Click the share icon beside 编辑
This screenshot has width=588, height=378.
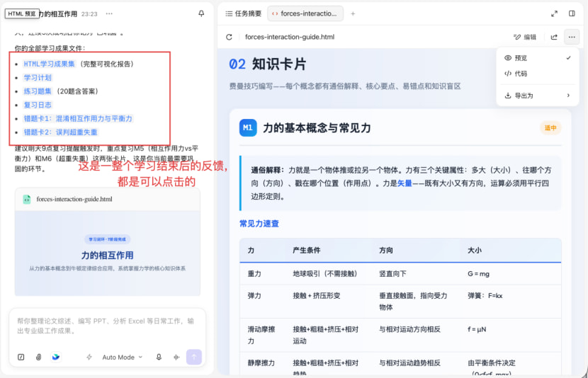tap(554, 37)
